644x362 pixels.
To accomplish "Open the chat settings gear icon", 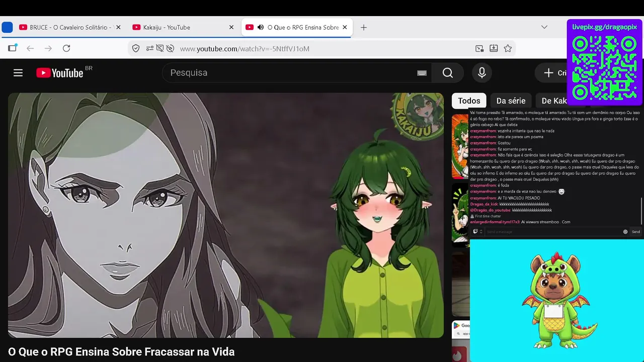I will pos(625,232).
